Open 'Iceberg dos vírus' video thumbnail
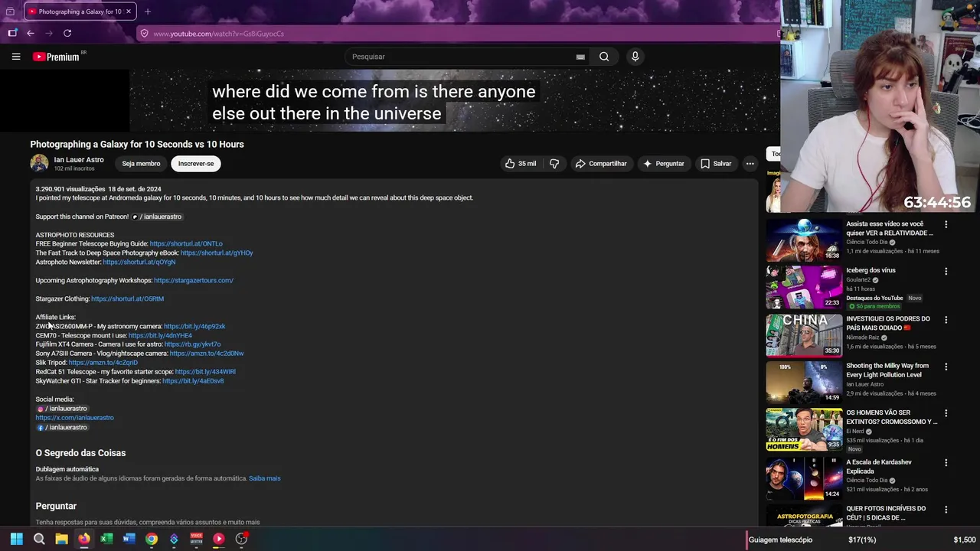This screenshot has height=551, width=980. (804, 287)
